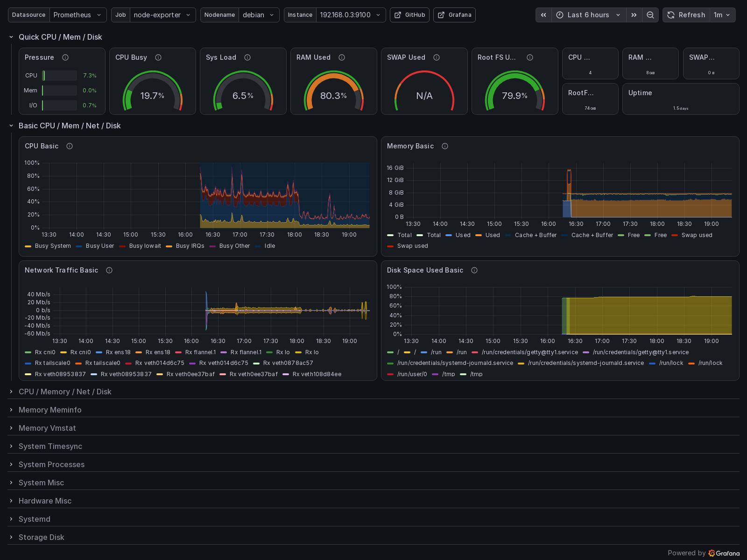
Task: Click the Network Traffic Basic panel title
Action: pos(62,270)
